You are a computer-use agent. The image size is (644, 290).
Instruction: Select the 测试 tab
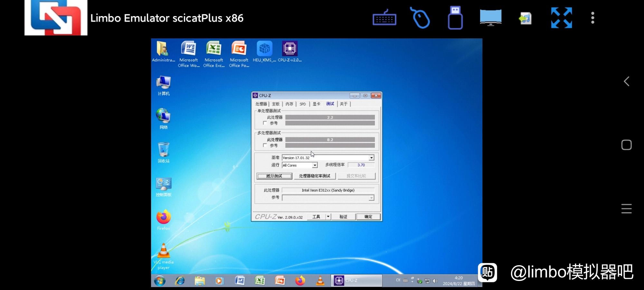(x=330, y=104)
